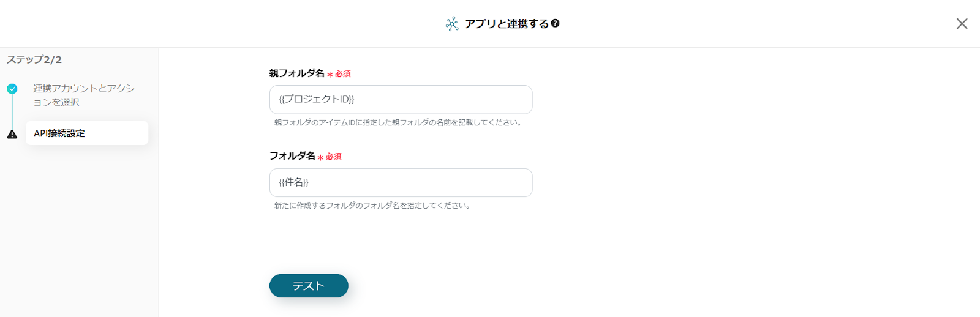Viewport: 980px width, 317px height.
Task: Close the dialog with the X icon
Action: point(962,23)
